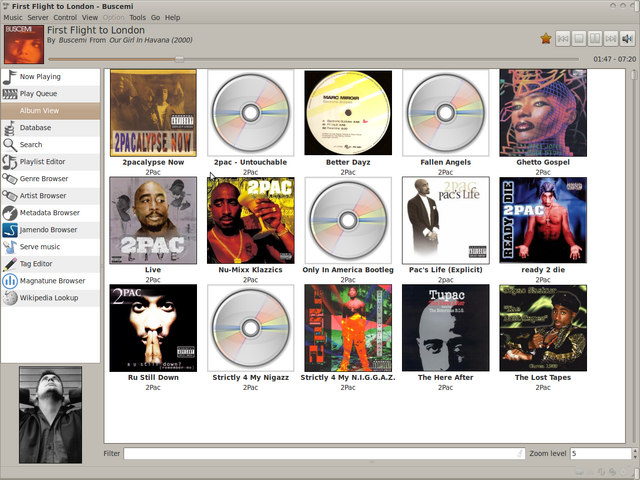The image size is (640, 480).
Task: Open the Database browser
Action: [x=50, y=128]
